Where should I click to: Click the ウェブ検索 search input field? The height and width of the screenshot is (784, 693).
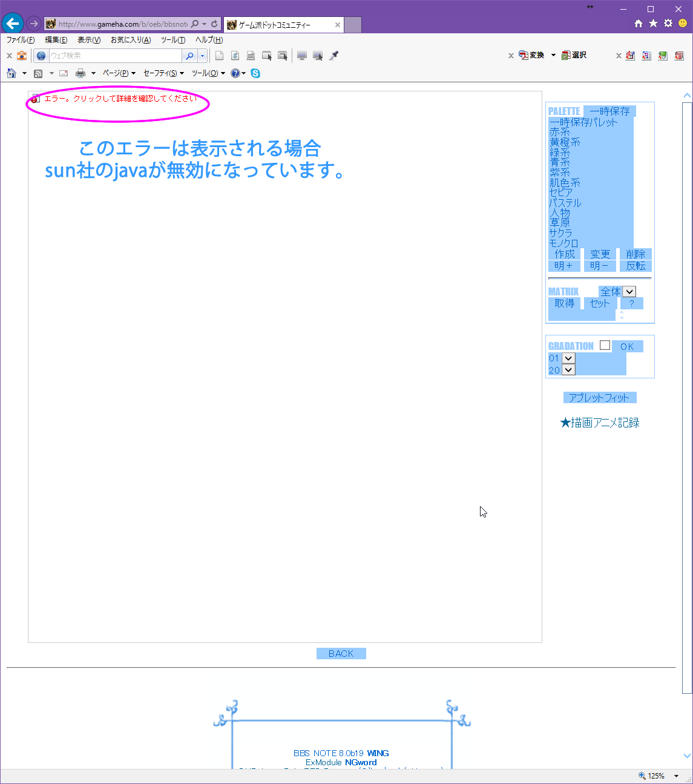[x=115, y=56]
